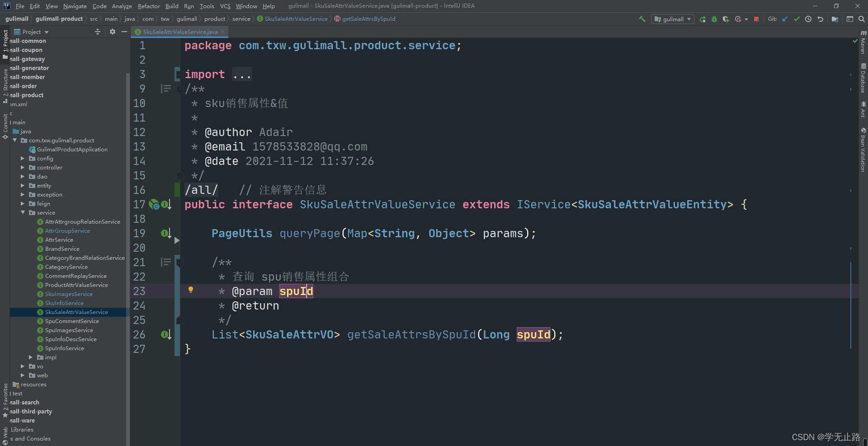Open the File menu
Viewport: 868px width, 446px height.
click(20, 6)
